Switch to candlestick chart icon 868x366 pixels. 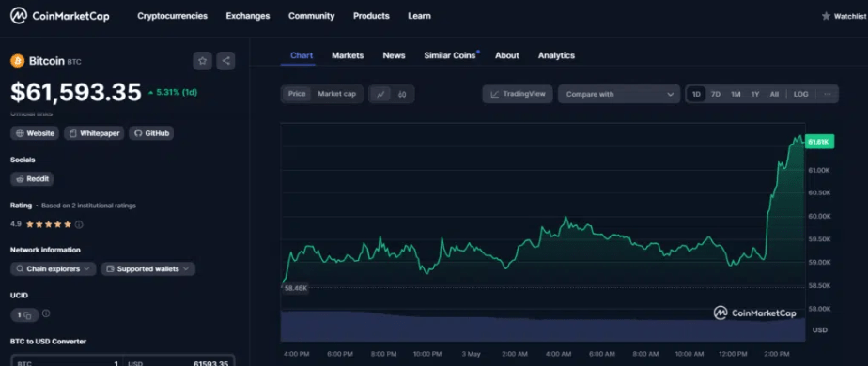pyautogui.click(x=402, y=94)
